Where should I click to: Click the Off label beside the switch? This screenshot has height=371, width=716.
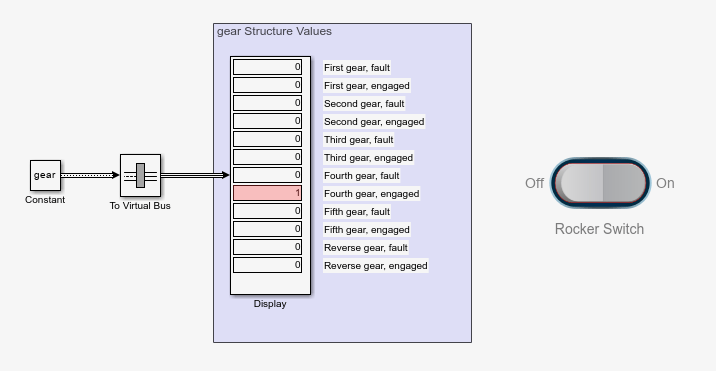pyautogui.click(x=534, y=183)
